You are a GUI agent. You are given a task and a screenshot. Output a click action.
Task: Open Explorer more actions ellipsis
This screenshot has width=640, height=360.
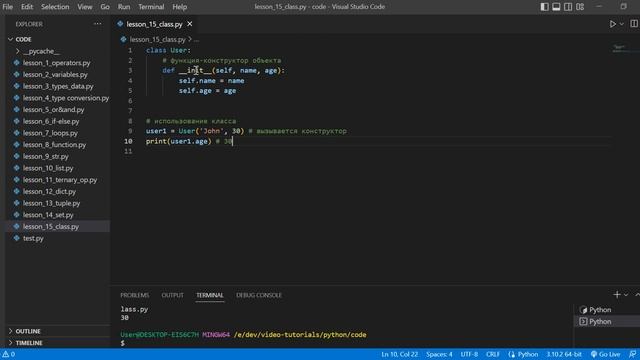point(98,24)
